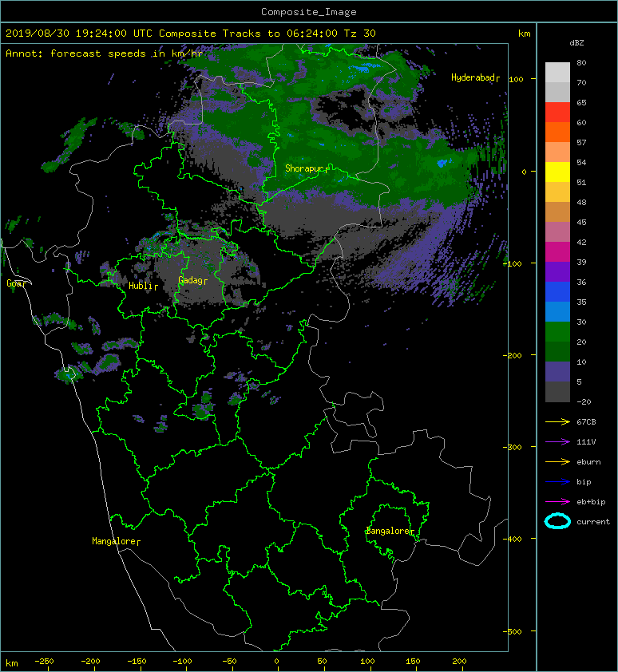Click the eb+bip legend label
The width and height of the screenshot is (618, 672).
(591, 502)
